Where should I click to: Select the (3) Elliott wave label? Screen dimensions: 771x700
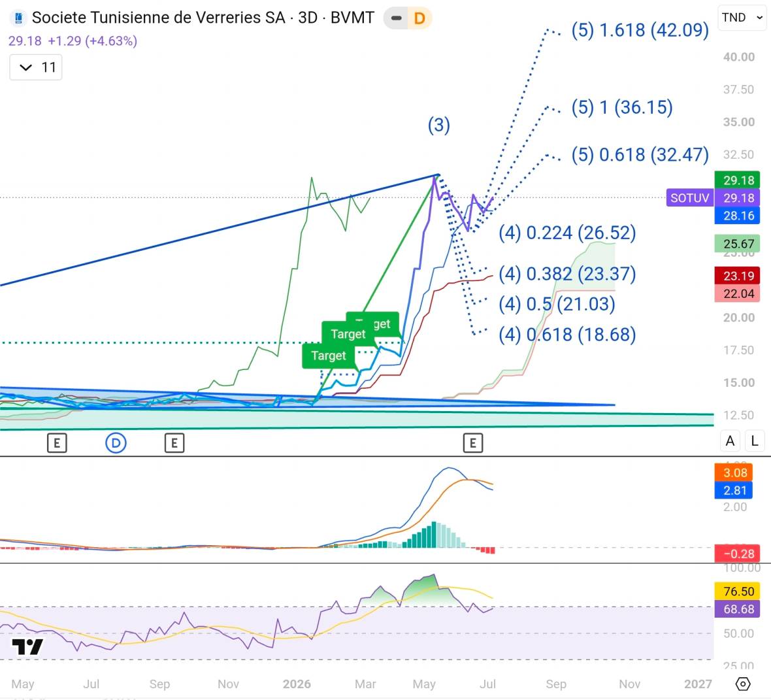[438, 125]
